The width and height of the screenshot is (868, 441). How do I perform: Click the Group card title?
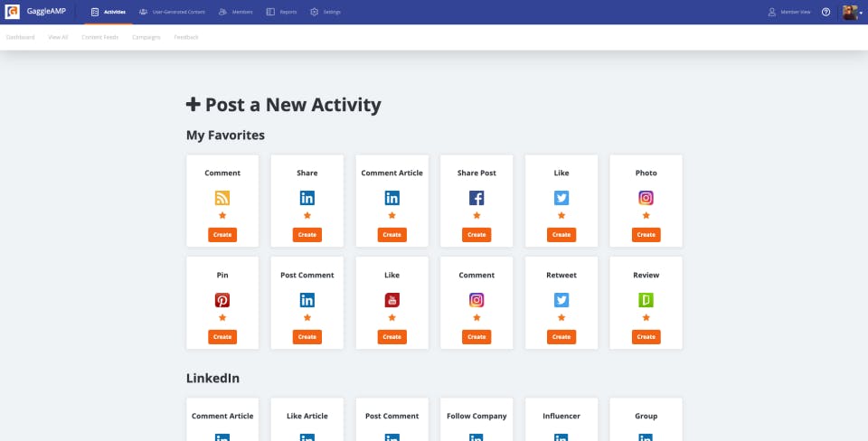coord(646,416)
